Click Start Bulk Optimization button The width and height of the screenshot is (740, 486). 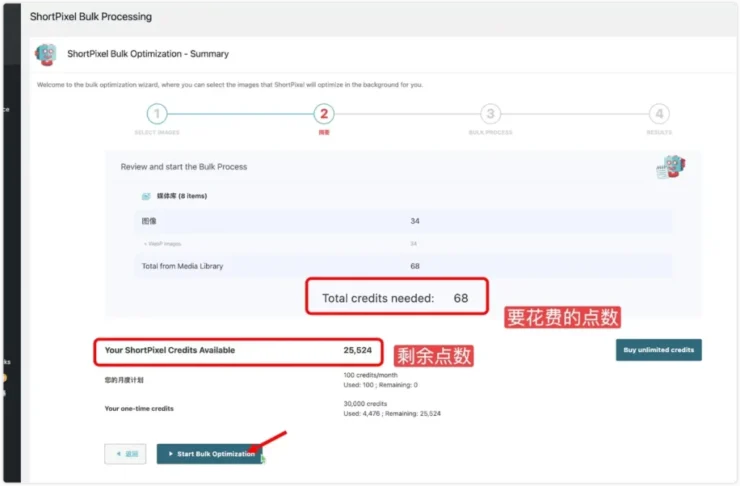pyautogui.click(x=210, y=454)
